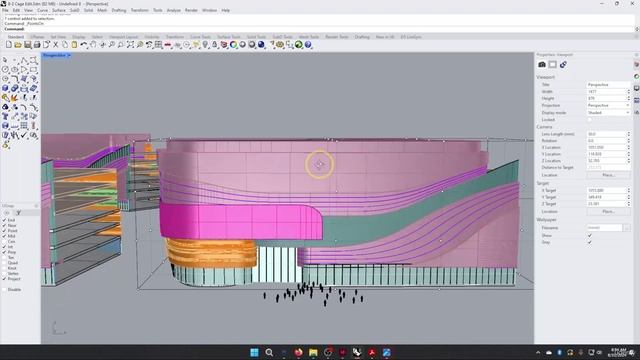Image resolution: width=640 pixels, height=360 pixels.
Task: Adjust the Lens Length stepper arrows
Action: tap(629, 134)
